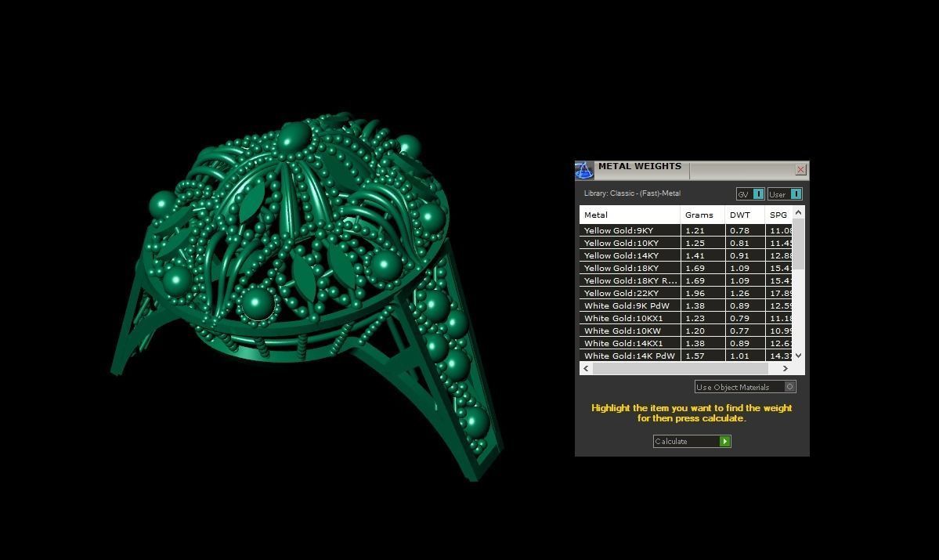Click the Metal Weights builder cone icon
The width and height of the screenshot is (939, 560).
coord(584,170)
